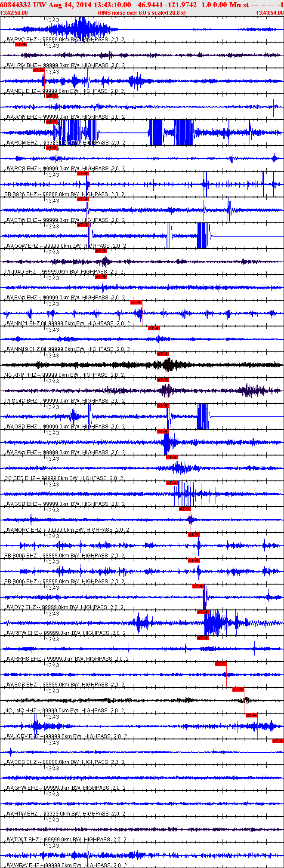Viewport: 284px width, 868px height.
Task: Select the red pick flag on UW.CBS trace
Action: (278, 741)
